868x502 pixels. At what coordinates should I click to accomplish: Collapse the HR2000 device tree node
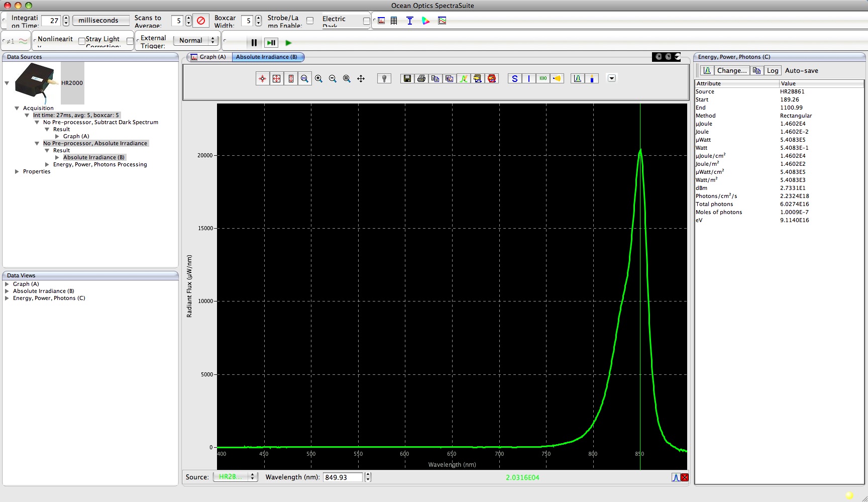click(x=7, y=83)
